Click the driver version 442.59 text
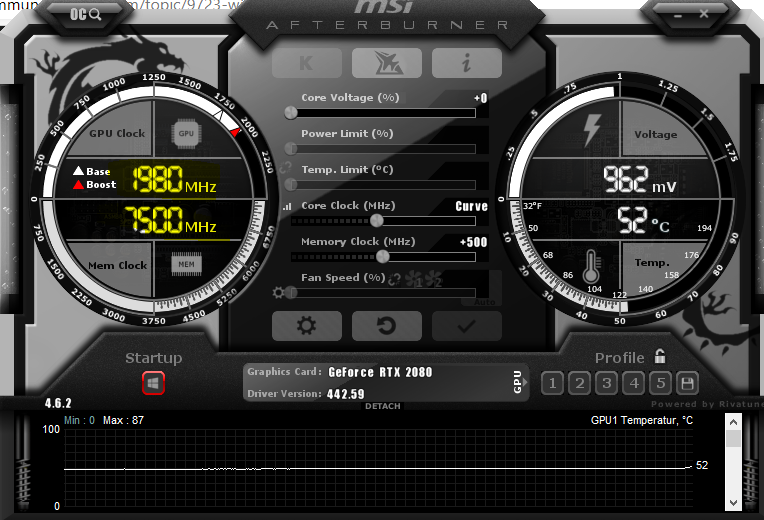The height and width of the screenshot is (520, 764). point(345,394)
